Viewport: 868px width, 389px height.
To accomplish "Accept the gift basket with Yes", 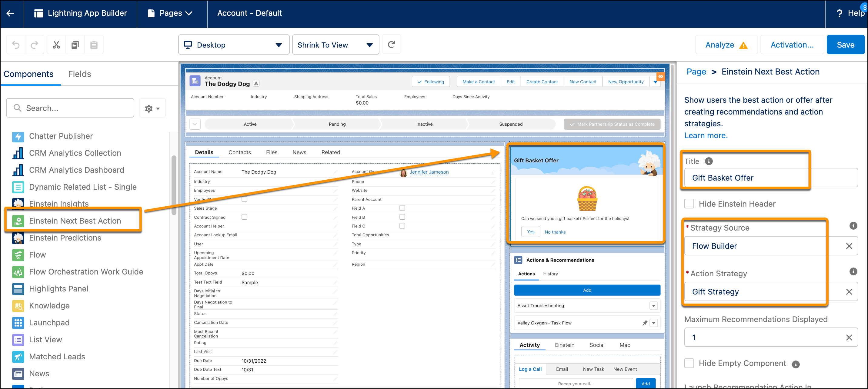I will [x=530, y=232].
